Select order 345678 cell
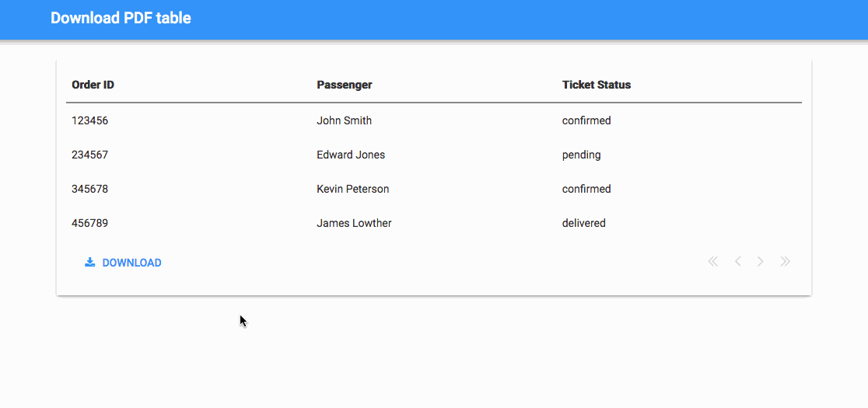This screenshot has width=868, height=408. coord(89,189)
